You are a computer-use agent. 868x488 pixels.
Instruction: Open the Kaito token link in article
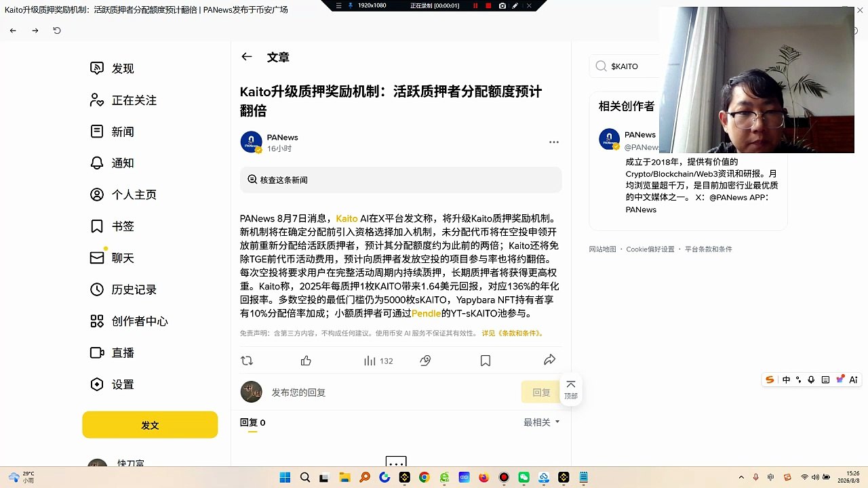347,218
